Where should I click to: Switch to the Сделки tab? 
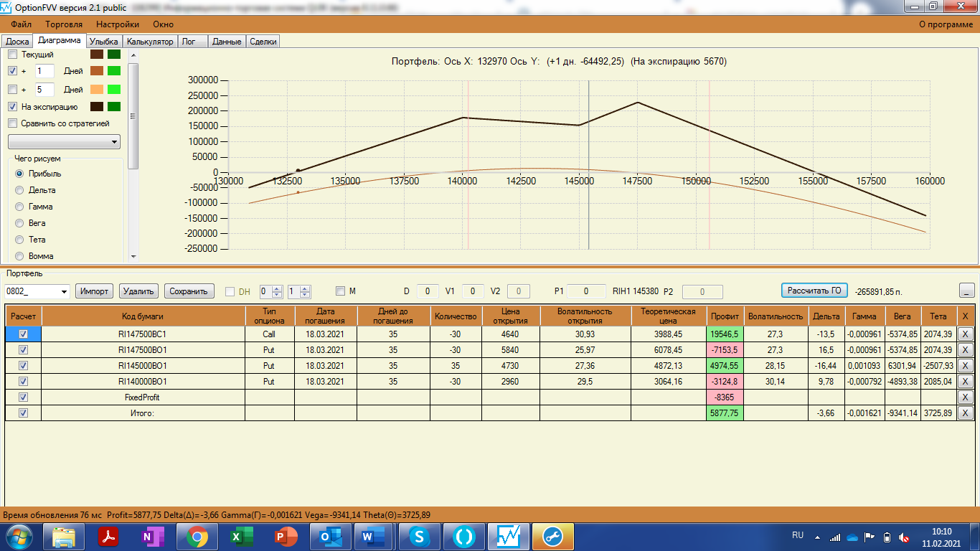point(263,42)
